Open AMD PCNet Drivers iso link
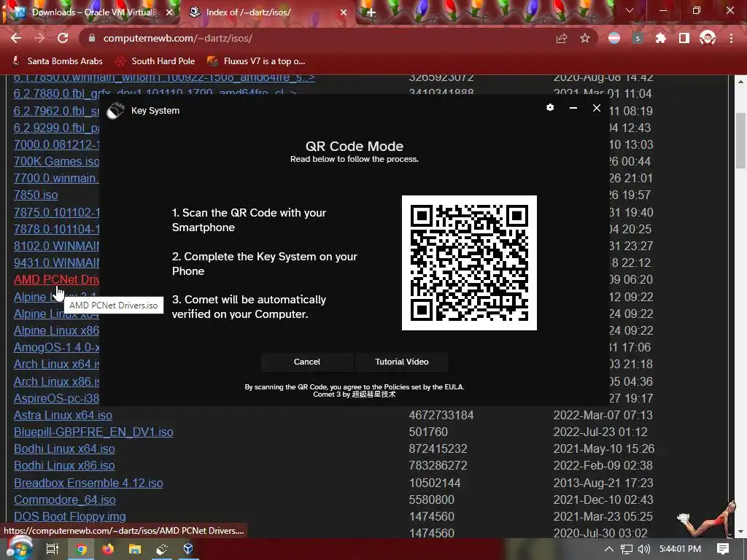The image size is (747, 560). [56, 279]
